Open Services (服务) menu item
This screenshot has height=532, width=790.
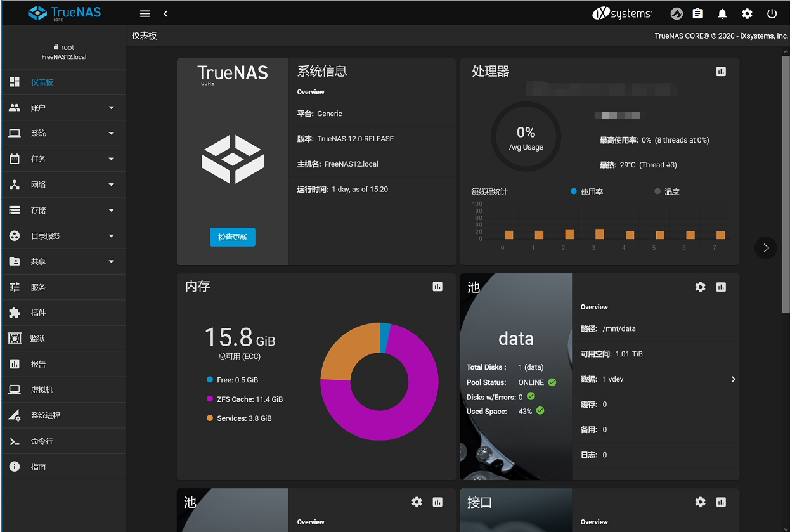[x=63, y=287]
